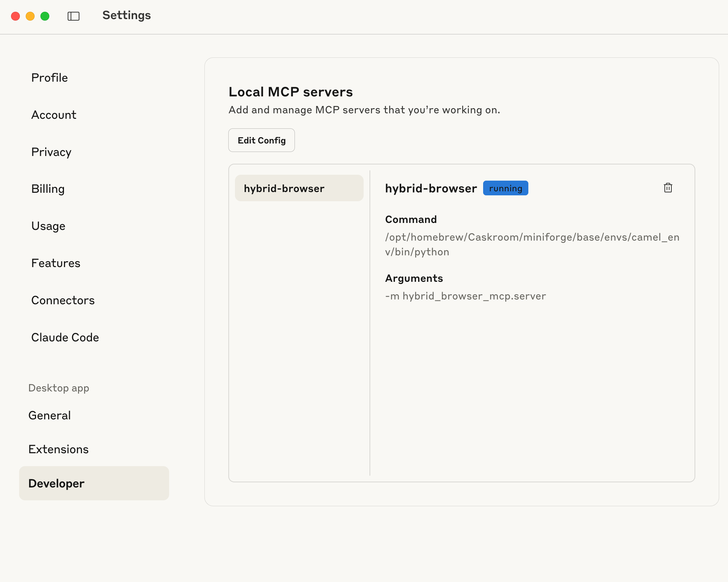Switch to Billing settings

coord(48,189)
